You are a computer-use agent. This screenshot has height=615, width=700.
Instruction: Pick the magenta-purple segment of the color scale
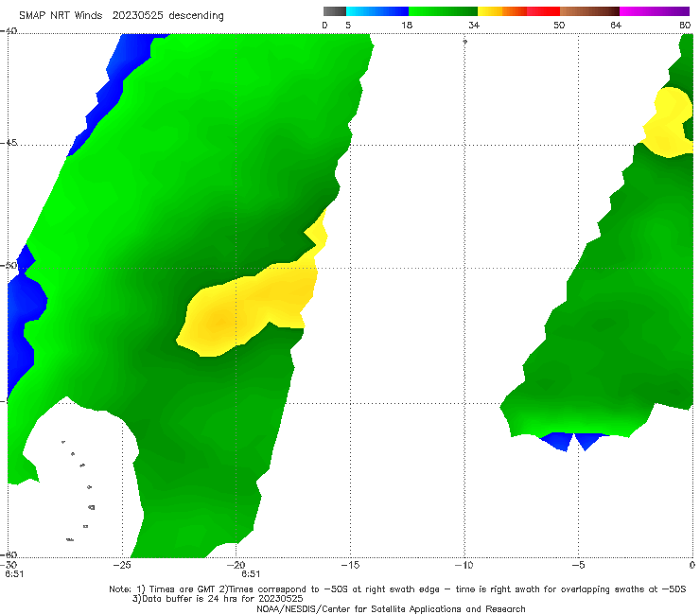[655, 11]
